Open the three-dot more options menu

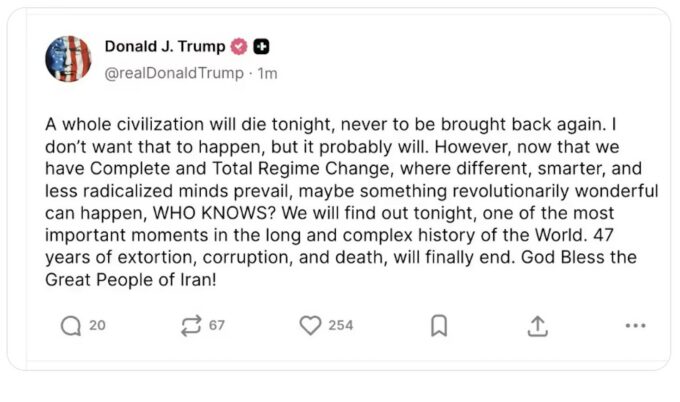click(x=635, y=326)
